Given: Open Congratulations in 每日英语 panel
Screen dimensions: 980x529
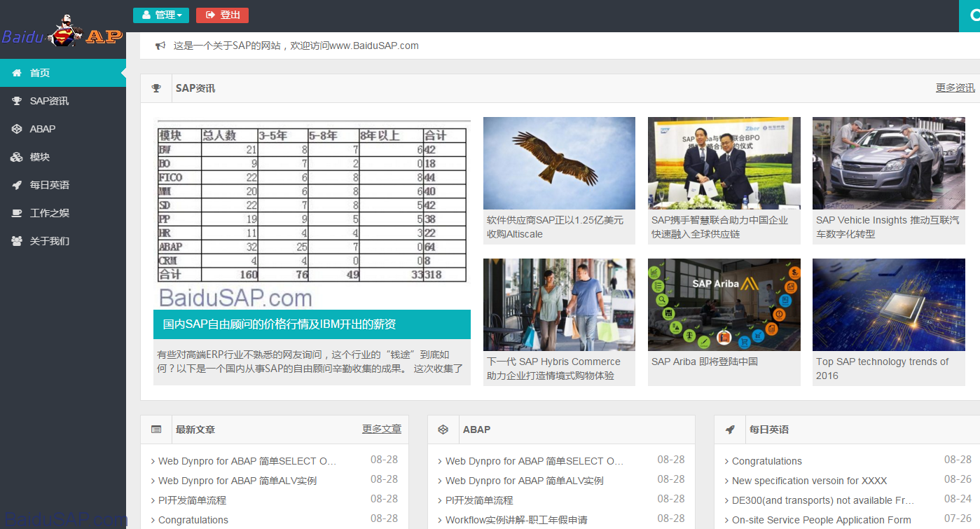Looking at the screenshot, I should point(767,461).
